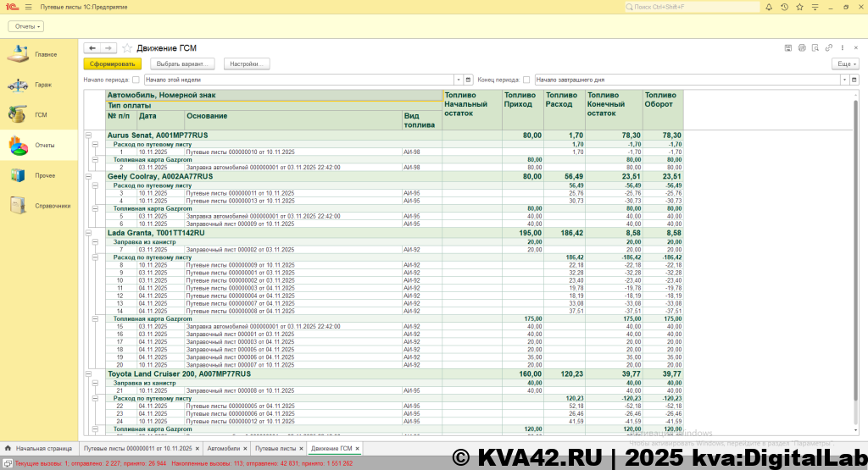The image size is (868, 470).
Task: Click the Сформировать button
Action: pyautogui.click(x=113, y=64)
